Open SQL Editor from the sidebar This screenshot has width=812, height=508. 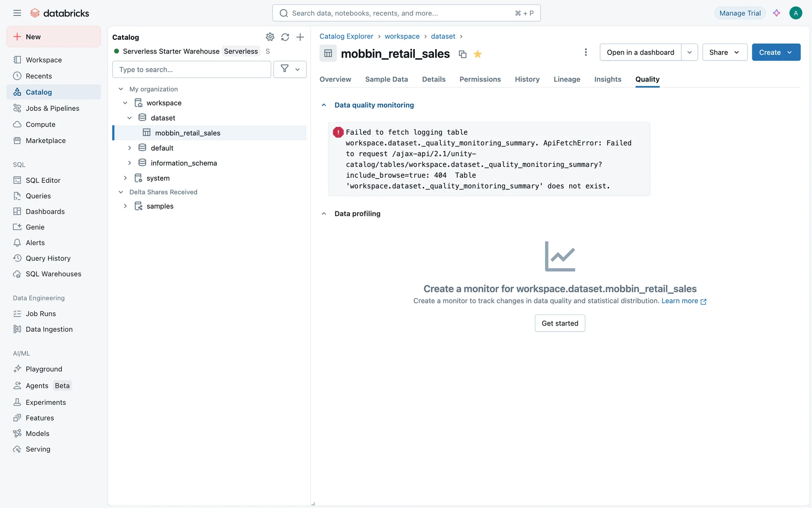pos(43,180)
